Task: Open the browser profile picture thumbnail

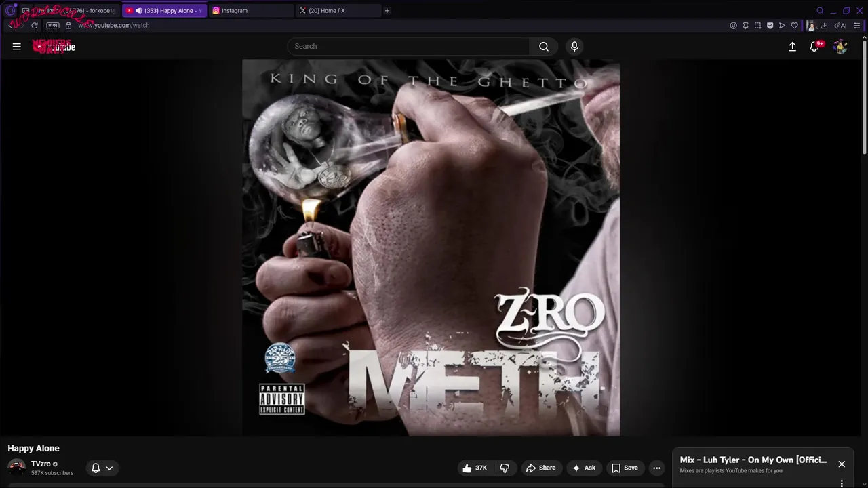Action: pyautogui.click(x=811, y=26)
